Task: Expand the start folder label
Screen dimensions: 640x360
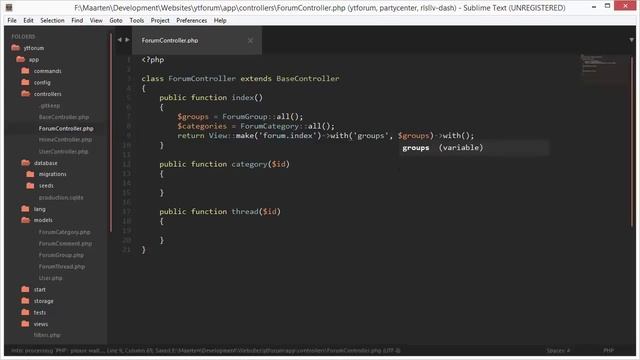Action: tap(40, 289)
